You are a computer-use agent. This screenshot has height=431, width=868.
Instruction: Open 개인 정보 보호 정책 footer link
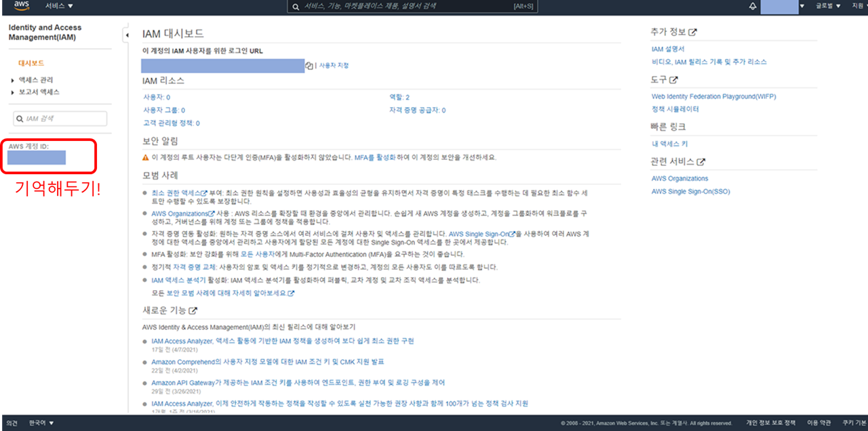[771, 423]
